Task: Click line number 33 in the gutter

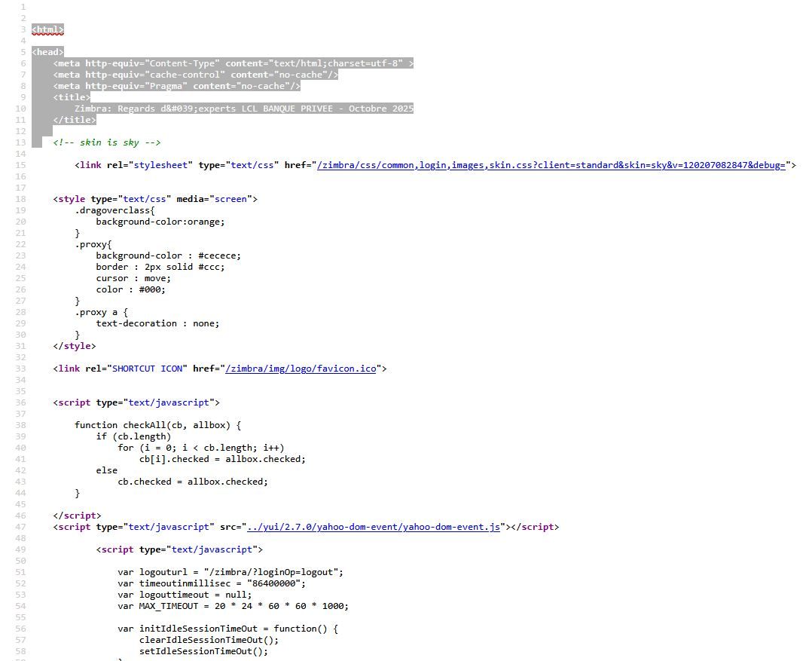Action: pyautogui.click(x=20, y=369)
